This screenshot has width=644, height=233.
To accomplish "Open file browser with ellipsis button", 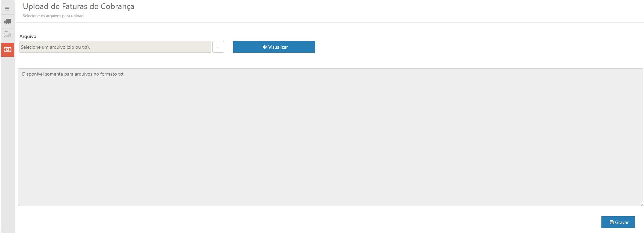I will (218, 47).
